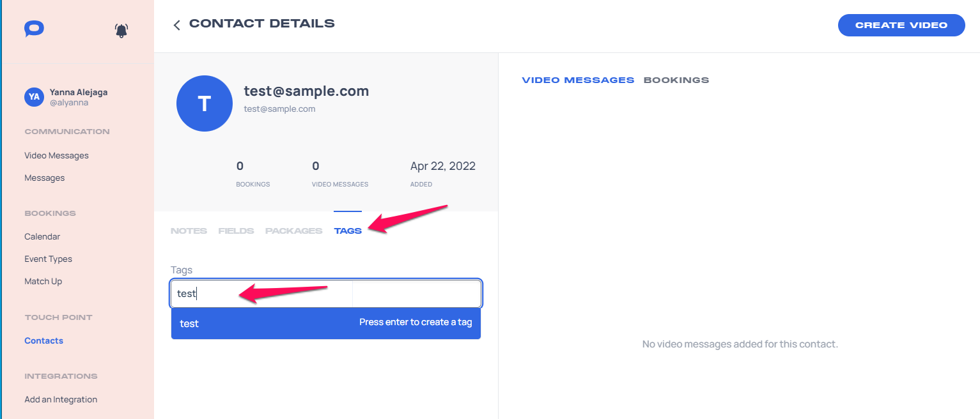Screen dimensions: 980x419
Task: Go to Calendar in the sidebar
Action: 42,236
